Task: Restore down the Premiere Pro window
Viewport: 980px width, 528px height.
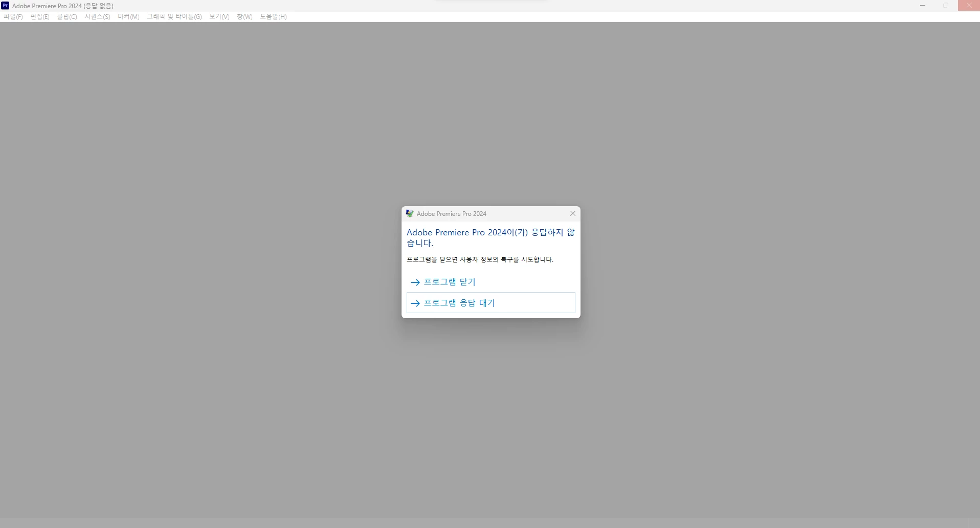Action: point(946,6)
